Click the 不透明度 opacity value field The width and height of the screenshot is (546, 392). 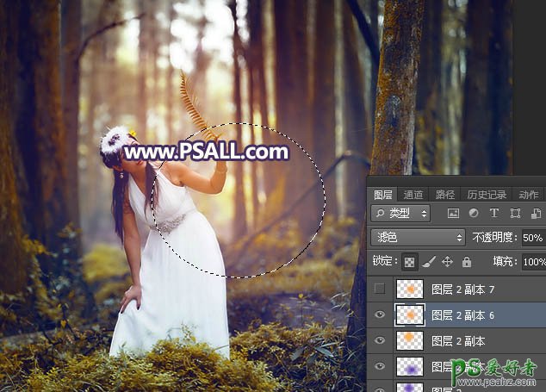click(532, 237)
